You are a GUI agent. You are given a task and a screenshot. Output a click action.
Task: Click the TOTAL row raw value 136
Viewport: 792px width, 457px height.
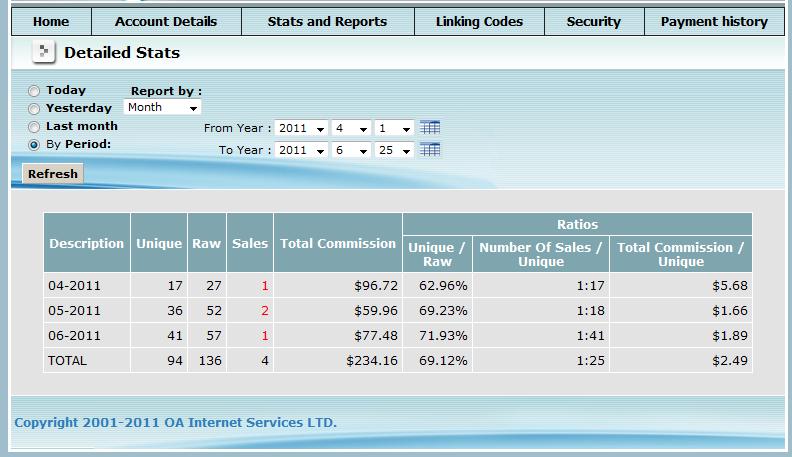pyautogui.click(x=210, y=361)
